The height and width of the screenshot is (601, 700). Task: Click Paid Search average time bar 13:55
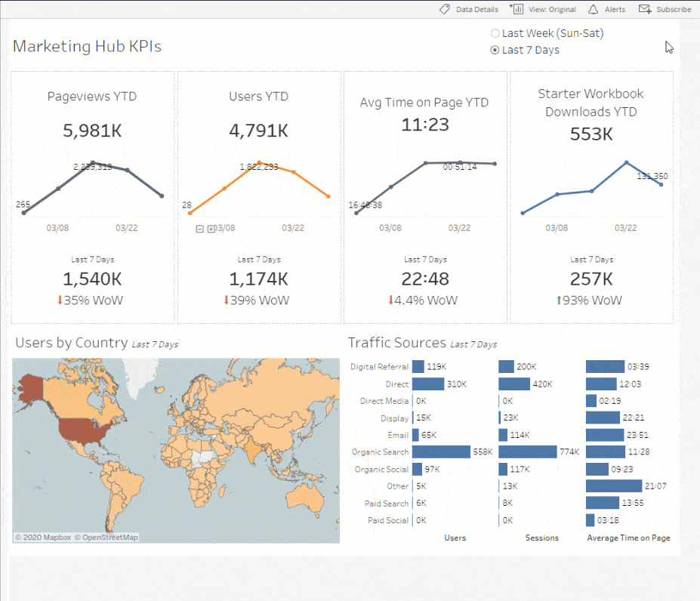(x=603, y=503)
